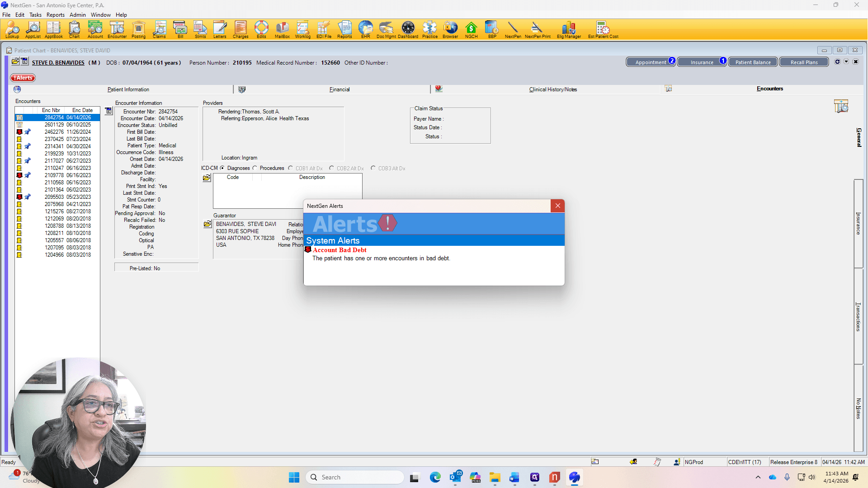Open the ApptBook toolbar icon
This screenshot has width=868, height=488.
click(x=53, y=30)
